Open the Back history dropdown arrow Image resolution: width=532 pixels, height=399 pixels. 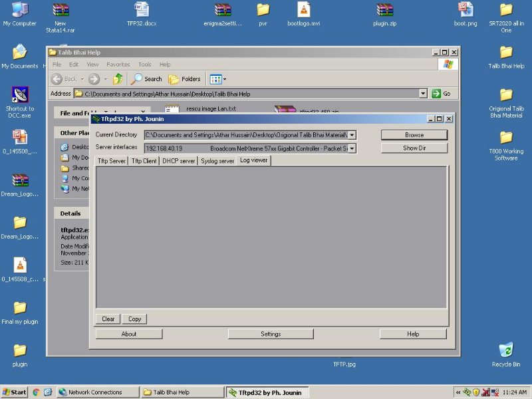(82, 79)
